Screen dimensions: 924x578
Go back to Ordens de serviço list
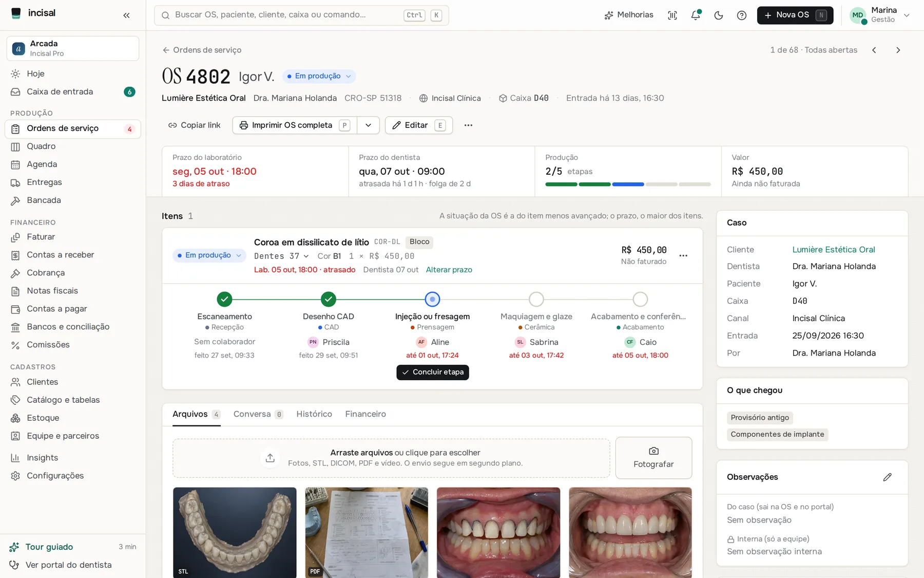202,50
